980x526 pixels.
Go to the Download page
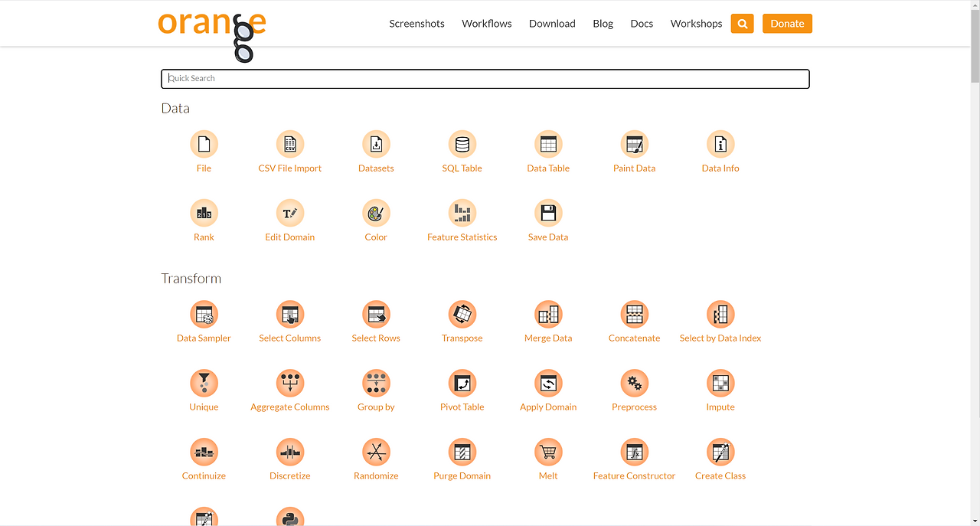pos(552,24)
